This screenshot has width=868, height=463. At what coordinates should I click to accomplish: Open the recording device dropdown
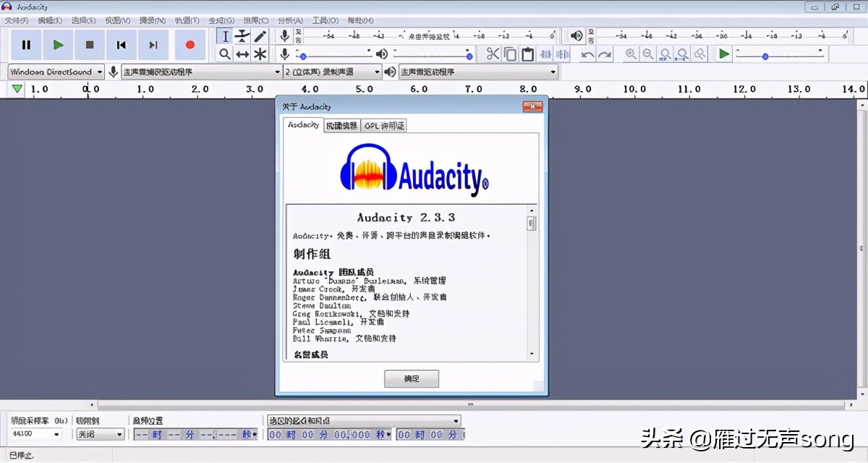click(x=202, y=72)
